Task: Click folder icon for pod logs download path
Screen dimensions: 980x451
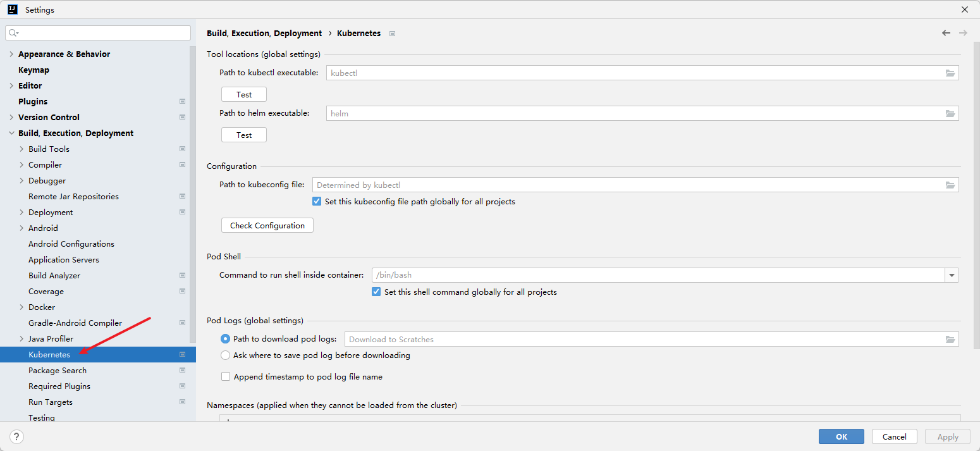Action: point(950,339)
